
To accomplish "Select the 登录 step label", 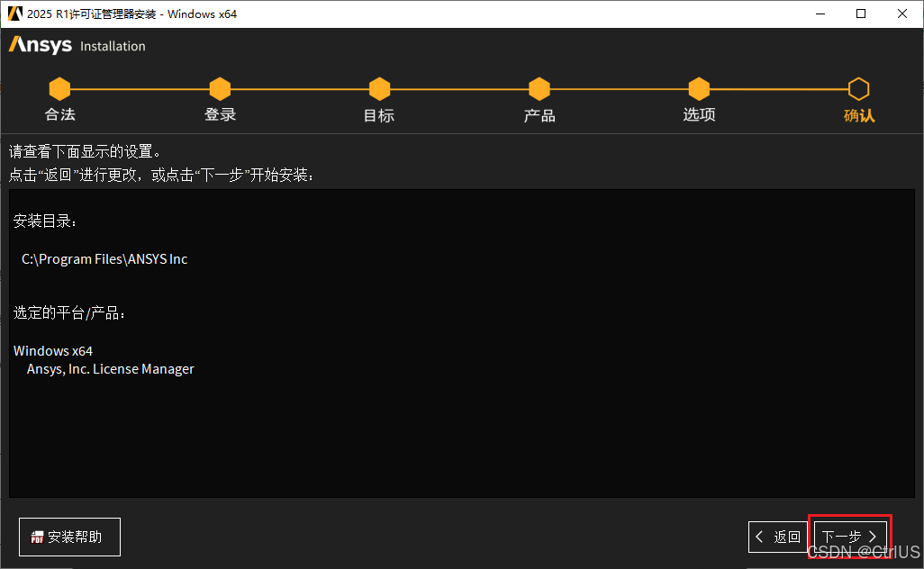I will point(220,114).
